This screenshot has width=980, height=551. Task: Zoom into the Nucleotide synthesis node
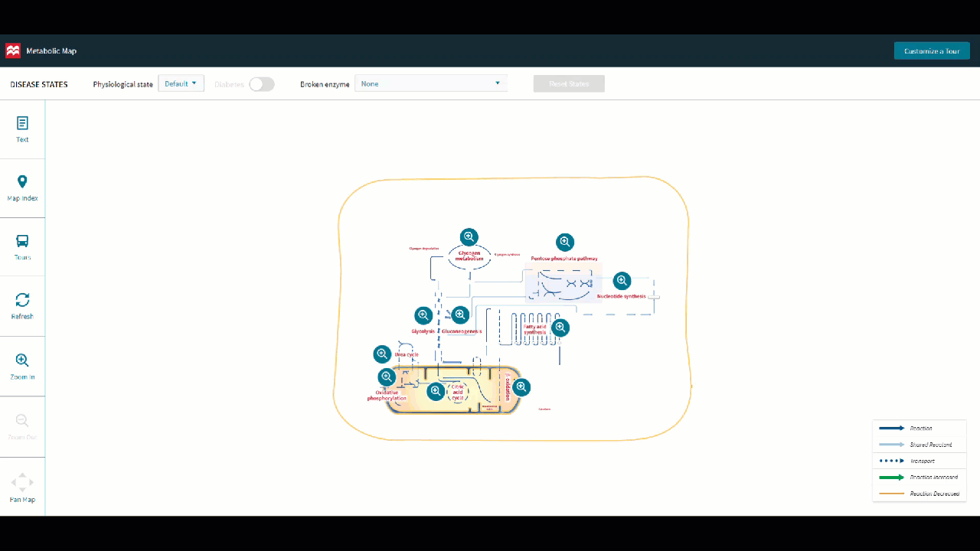[622, 279]
